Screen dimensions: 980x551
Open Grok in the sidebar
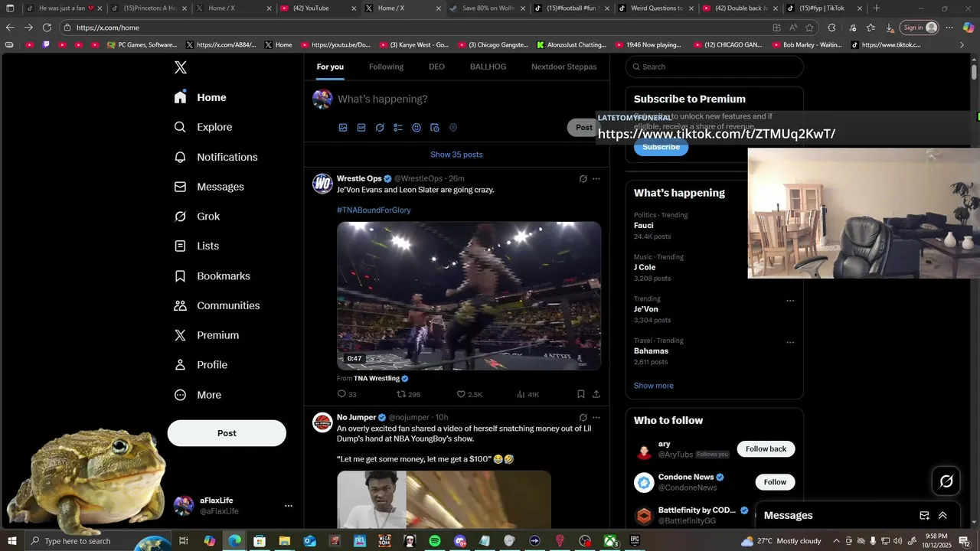197,217
